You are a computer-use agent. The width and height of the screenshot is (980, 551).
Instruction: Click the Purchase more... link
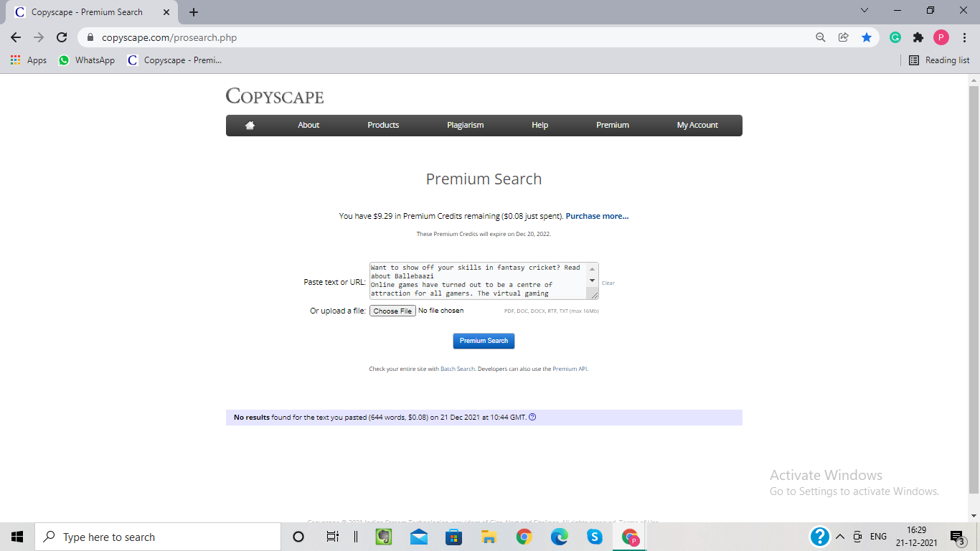597,216
